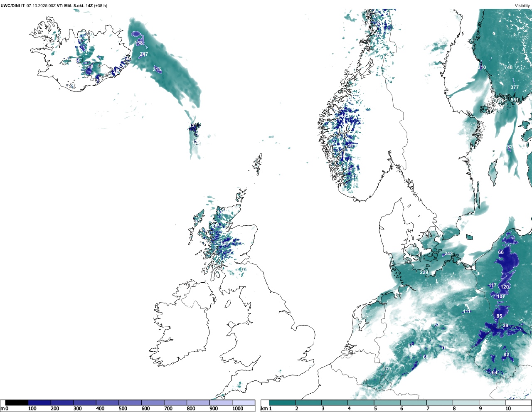The image size is (532, 412).
Task: Click the '66' value over Poland
Action: (501, 252)
